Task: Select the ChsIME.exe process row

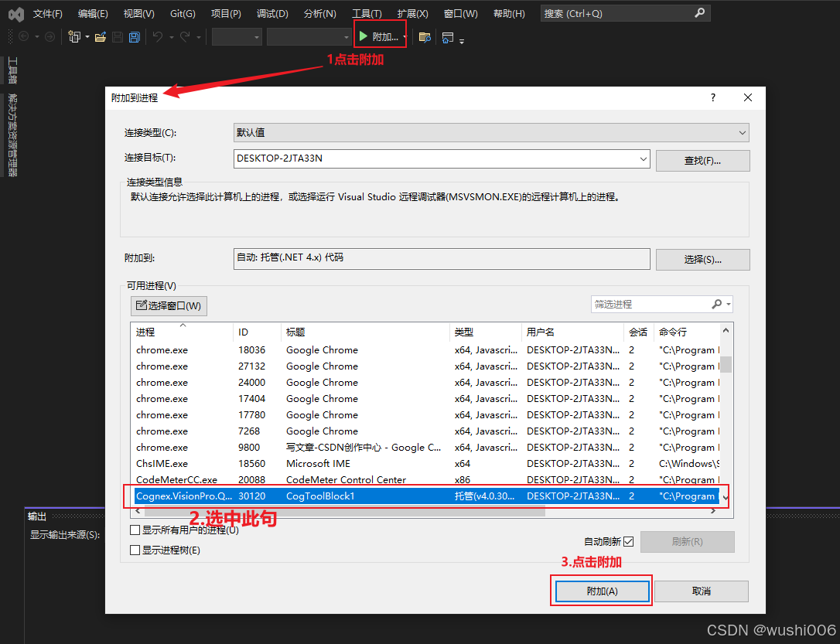Action: coord(426,464)
